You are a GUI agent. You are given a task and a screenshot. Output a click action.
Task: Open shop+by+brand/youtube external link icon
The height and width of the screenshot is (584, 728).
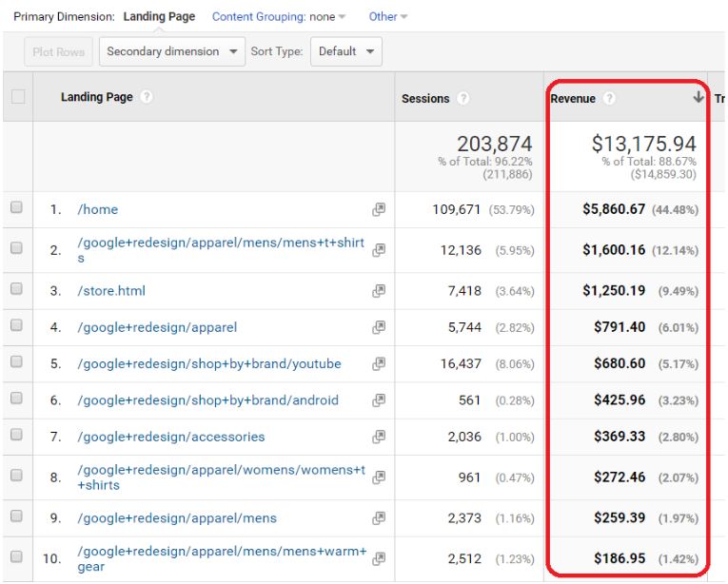[379, 364]
